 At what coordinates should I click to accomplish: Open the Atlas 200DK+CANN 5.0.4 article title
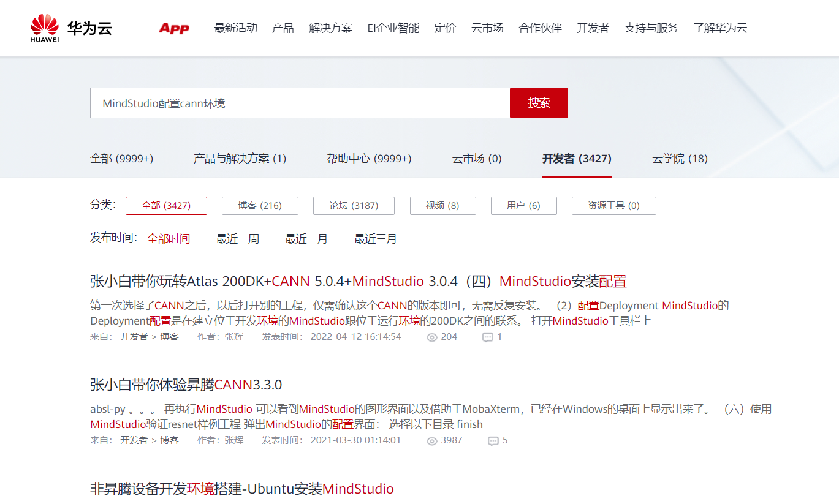[x=359, y=282]
